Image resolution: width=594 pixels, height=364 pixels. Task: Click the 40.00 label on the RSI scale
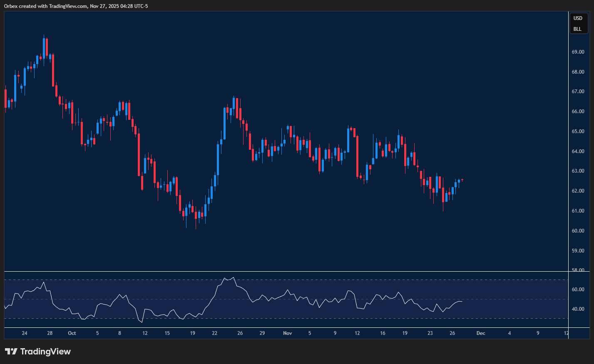pyautogui.click(x=578, y=309)
